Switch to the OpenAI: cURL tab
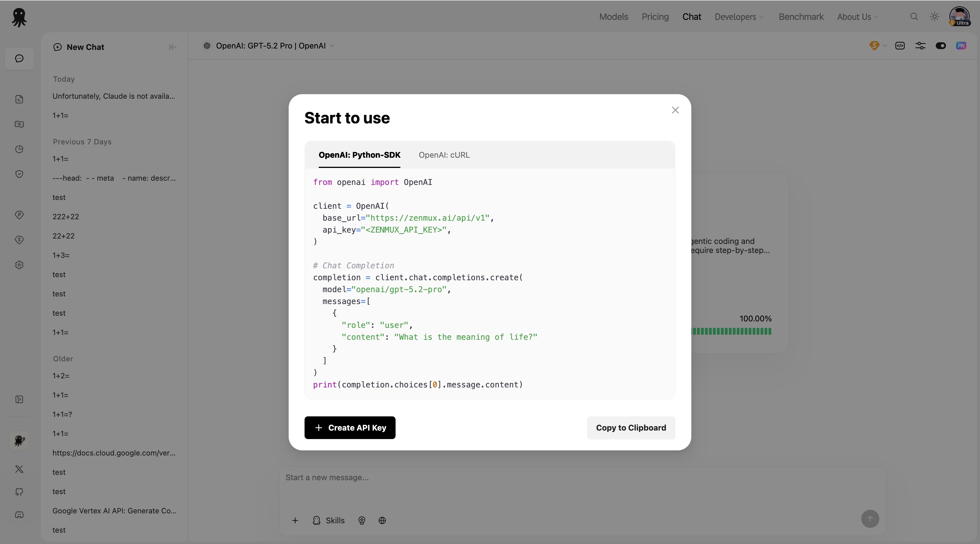 [x=444, y=155]
